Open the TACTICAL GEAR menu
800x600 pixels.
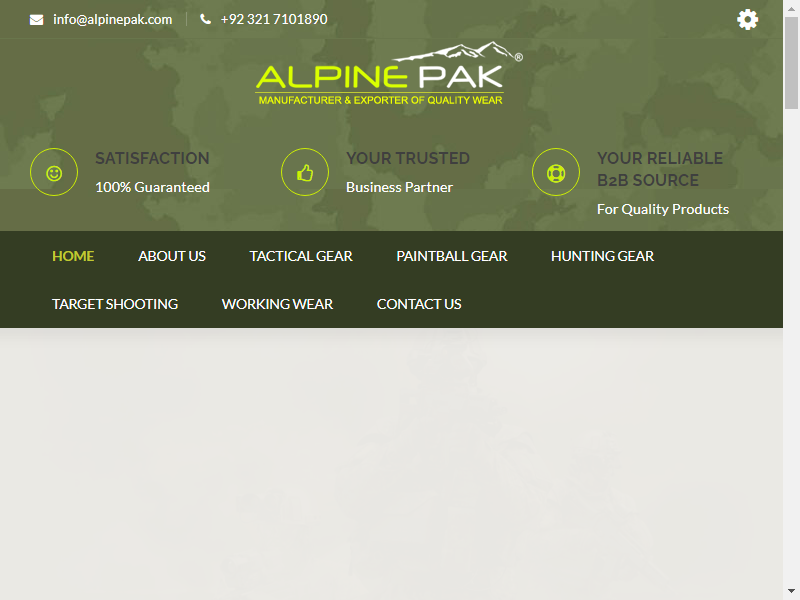301,256
